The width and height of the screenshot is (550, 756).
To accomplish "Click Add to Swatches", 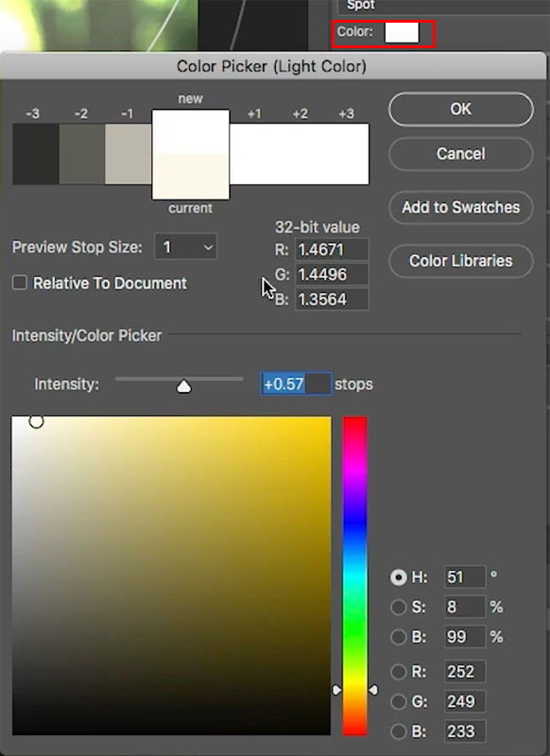I will pyautogui.click(x=461, y=207).
